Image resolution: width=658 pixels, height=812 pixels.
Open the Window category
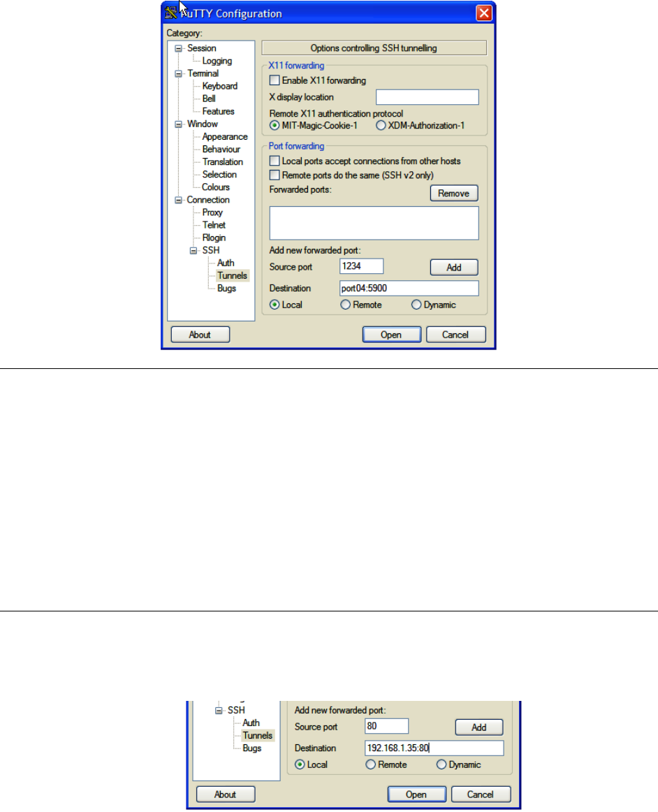pos(203,124)
